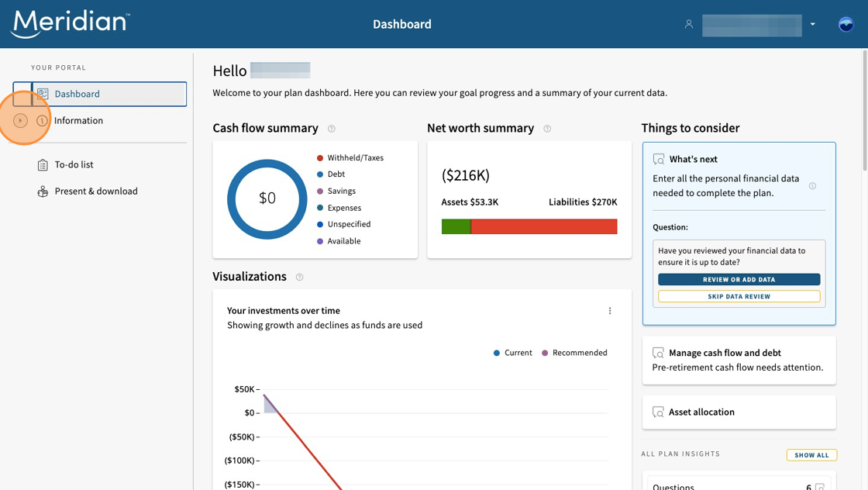
Task: Click the green assets bar segment
Action: (x=456, y=226)
